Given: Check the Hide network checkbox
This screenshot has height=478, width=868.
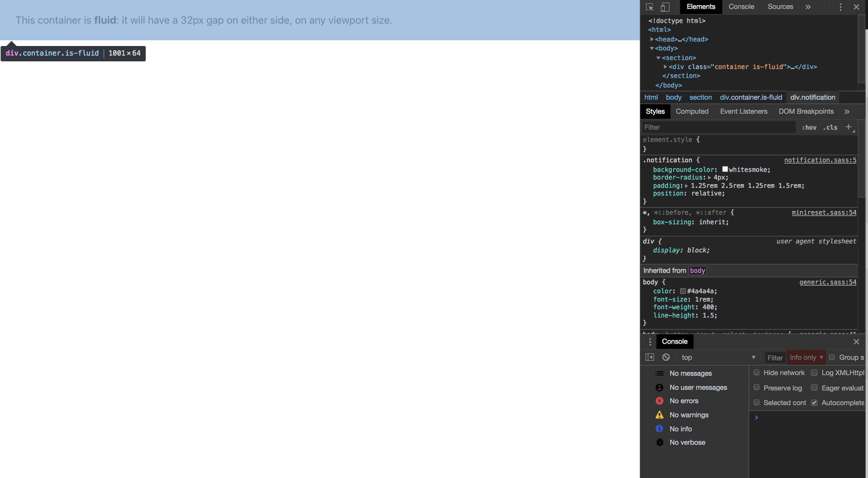Looking at the screenshot, I should tap(756, 372).
